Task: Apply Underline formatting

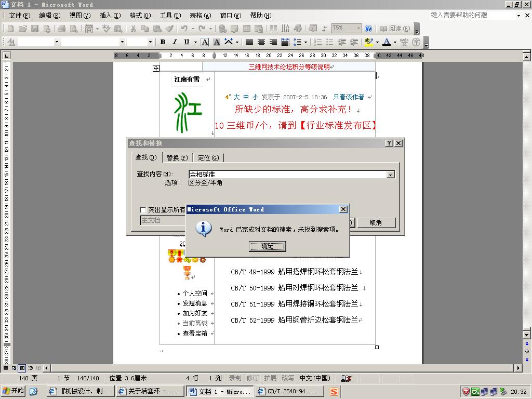Action: pyautogui.click(x=187, y=42)
